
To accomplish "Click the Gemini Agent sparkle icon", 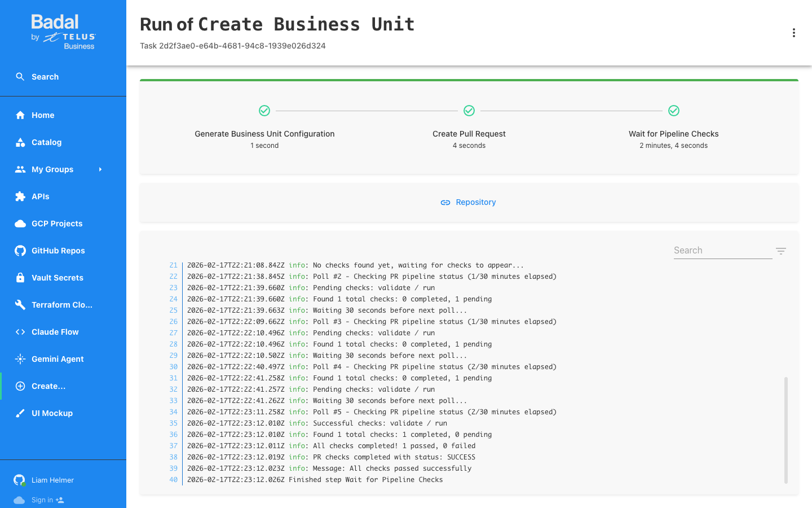I will 20,359.
